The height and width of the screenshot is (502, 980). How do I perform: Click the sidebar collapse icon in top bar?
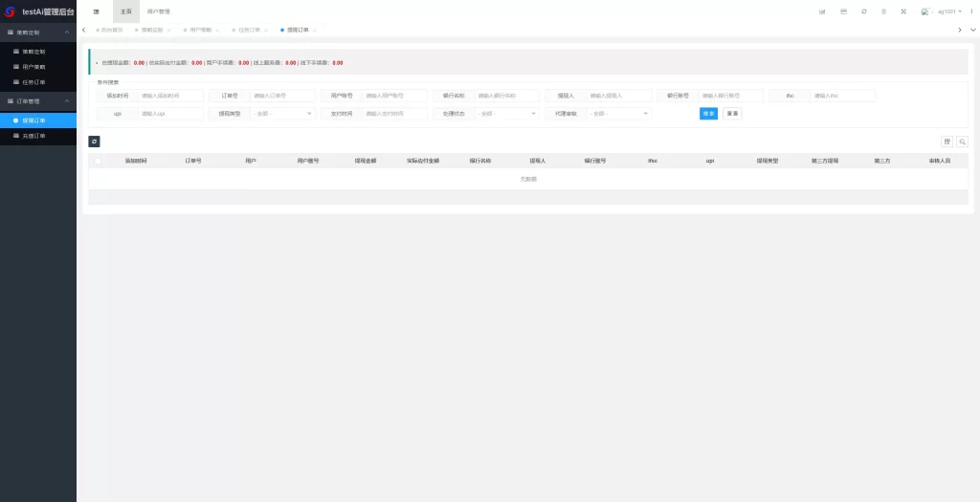(x=96, y=11)
